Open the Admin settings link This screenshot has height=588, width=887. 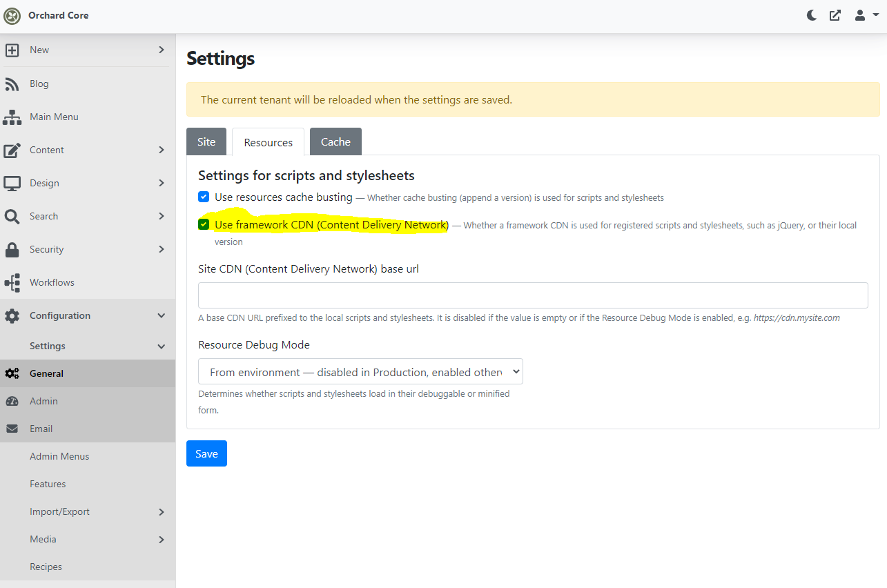43,401
